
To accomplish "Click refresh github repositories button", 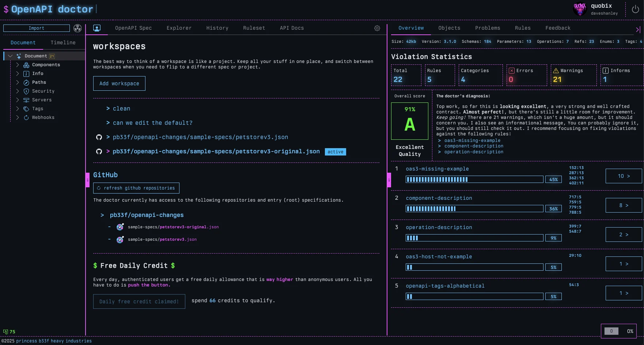I will pos(136,188).
